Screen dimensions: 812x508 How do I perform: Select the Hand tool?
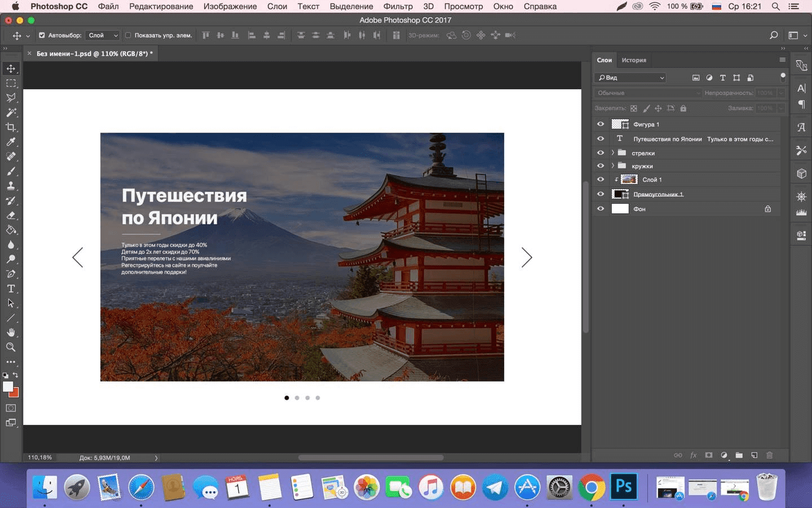click(11, 332)
